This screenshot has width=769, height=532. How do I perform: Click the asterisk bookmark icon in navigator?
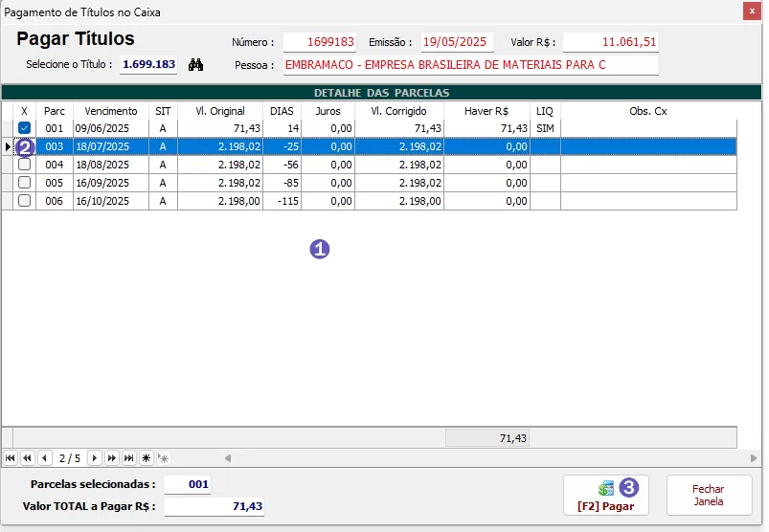146,458
